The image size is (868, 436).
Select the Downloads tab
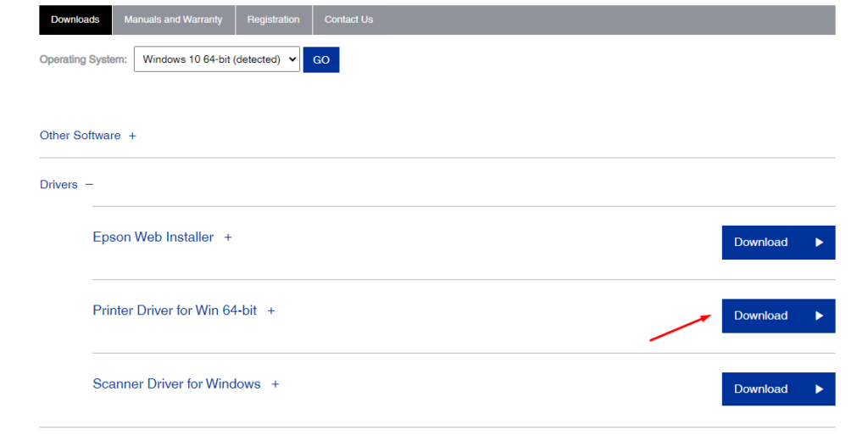(75, 20)
